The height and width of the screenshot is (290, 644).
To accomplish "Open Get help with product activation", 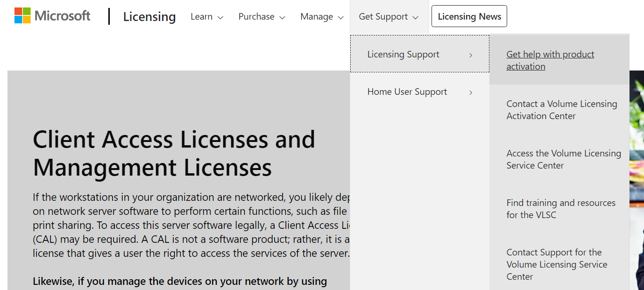I will point(550,60).
